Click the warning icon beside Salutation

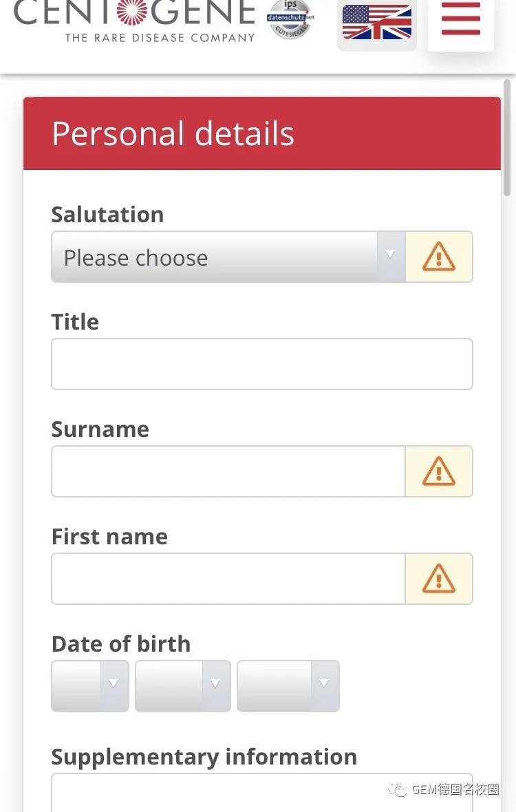[x=439, y=257]
